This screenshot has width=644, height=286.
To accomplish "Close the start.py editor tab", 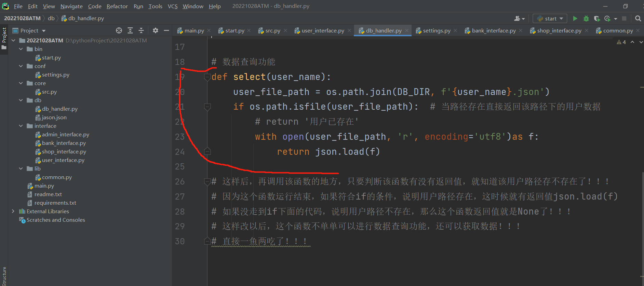I will pos(249,30).
